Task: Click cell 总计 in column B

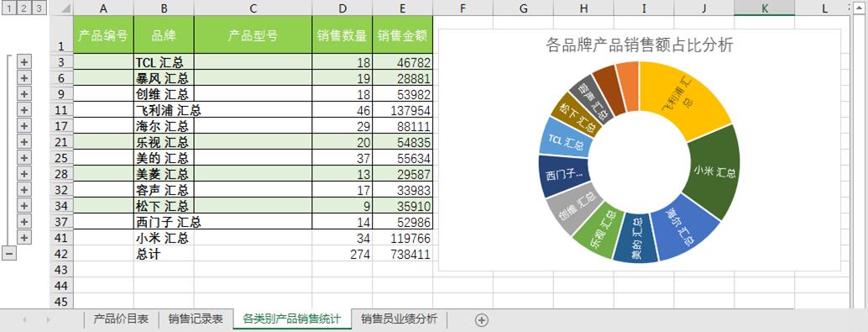Action: click(x=164, y=254)
